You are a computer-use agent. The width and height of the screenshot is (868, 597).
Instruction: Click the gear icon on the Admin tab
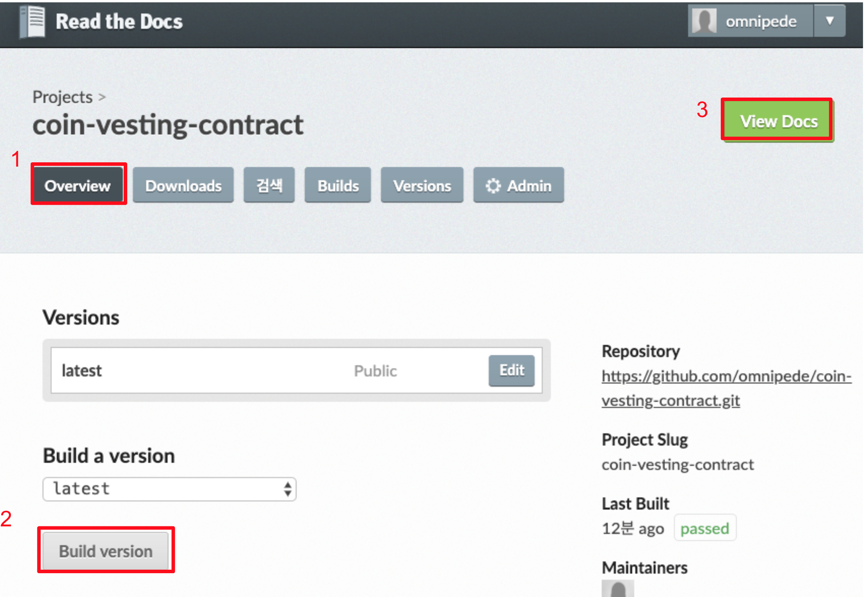(x=493, y=186)
